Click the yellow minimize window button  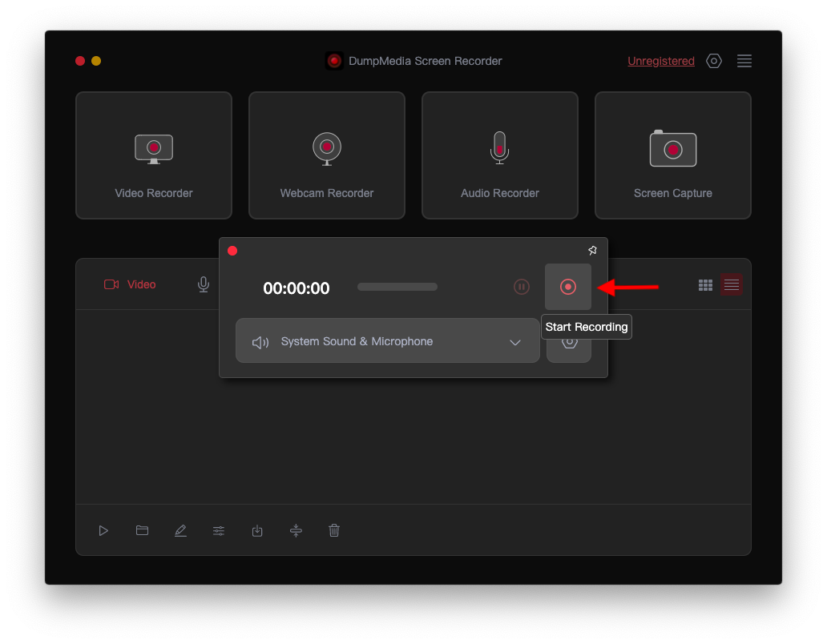coord(96,61)
